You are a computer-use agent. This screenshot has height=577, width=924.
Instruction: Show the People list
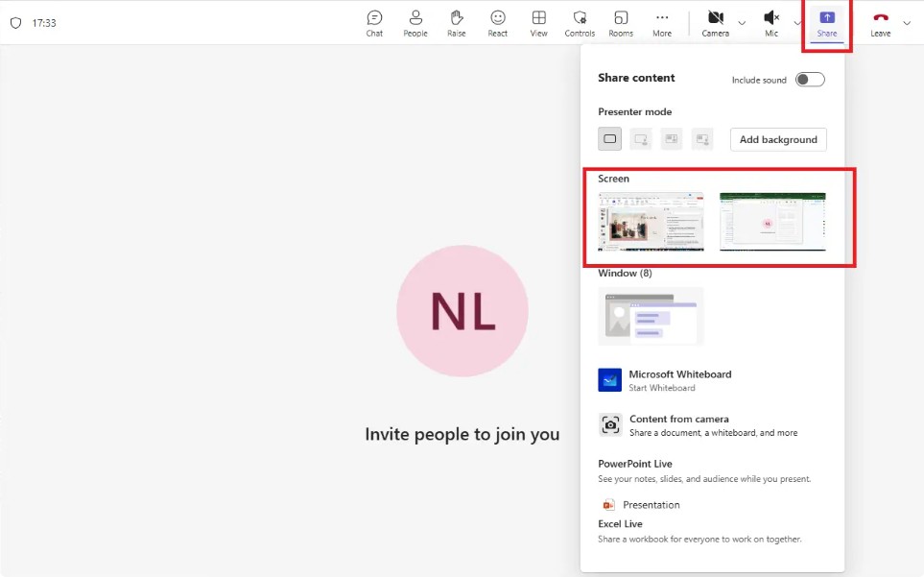click(415, 23)
